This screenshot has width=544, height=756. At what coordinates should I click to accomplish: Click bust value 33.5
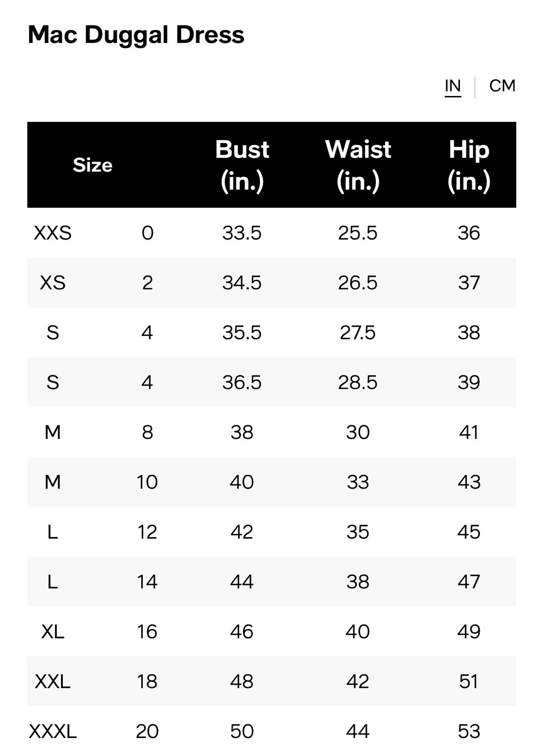(x=242, y=233)
